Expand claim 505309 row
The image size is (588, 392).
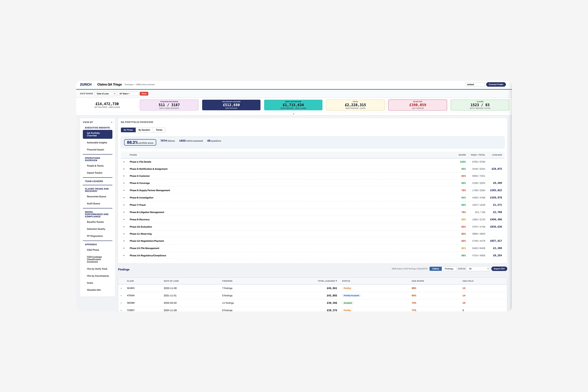[x=121, y=303]
